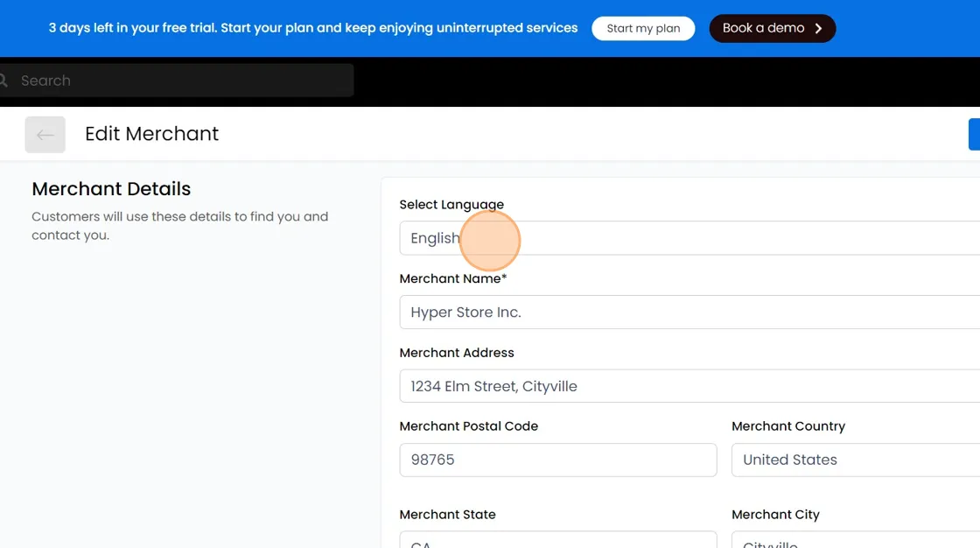Image resolution: width=980 pixels, height=548 pixels.
Task: Click the Start my plan button
Action: [643, 28]
